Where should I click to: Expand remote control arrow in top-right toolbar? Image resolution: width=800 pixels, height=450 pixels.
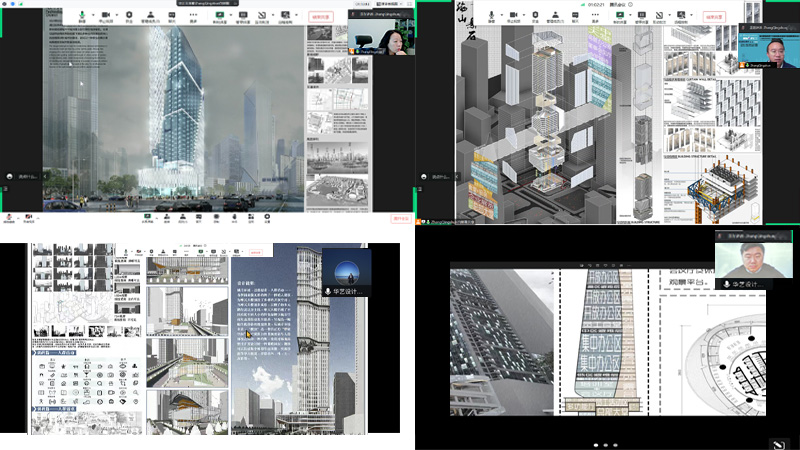point(691,15)
